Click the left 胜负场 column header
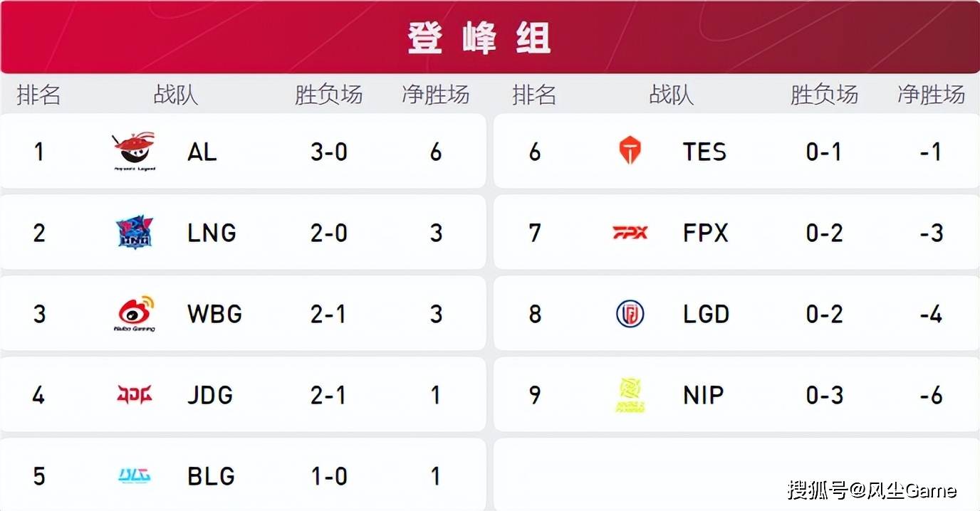 point(328,95)
